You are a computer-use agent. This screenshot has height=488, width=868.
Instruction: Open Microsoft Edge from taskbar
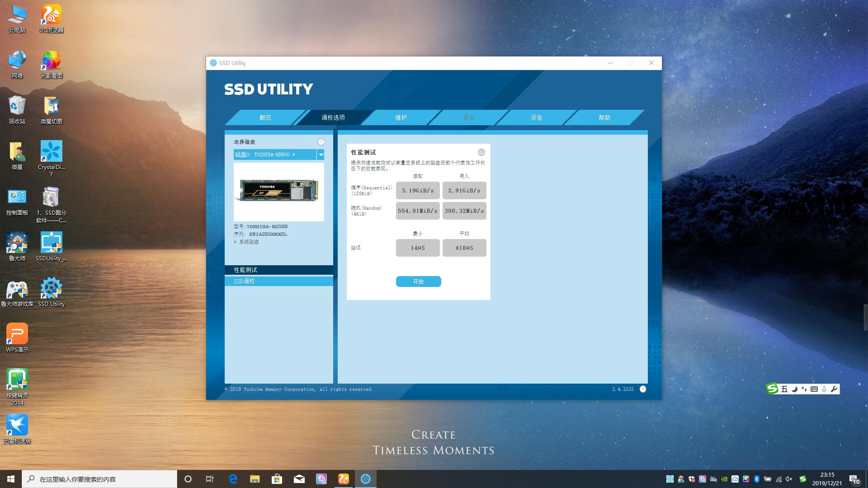[x=233, y=479]
